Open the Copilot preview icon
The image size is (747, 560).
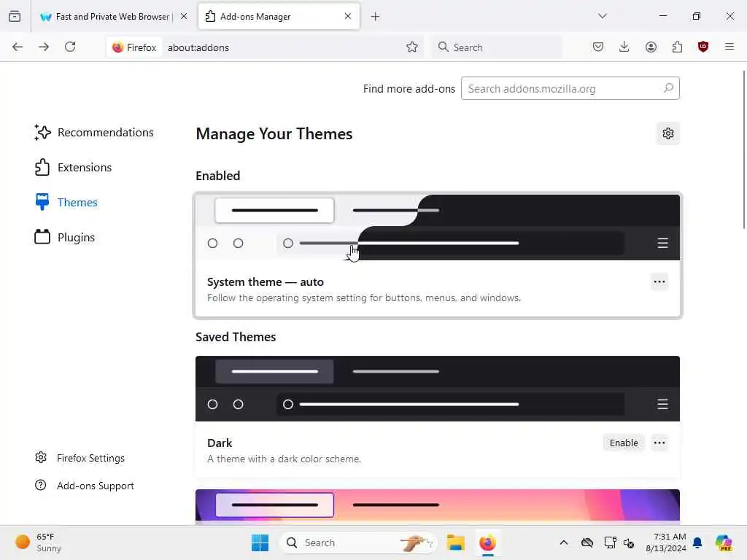pos(724,542)
